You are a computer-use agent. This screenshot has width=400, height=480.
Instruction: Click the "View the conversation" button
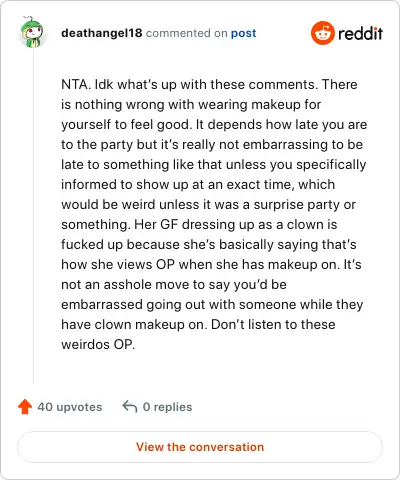pyautogui.click(x=200, y=447)
